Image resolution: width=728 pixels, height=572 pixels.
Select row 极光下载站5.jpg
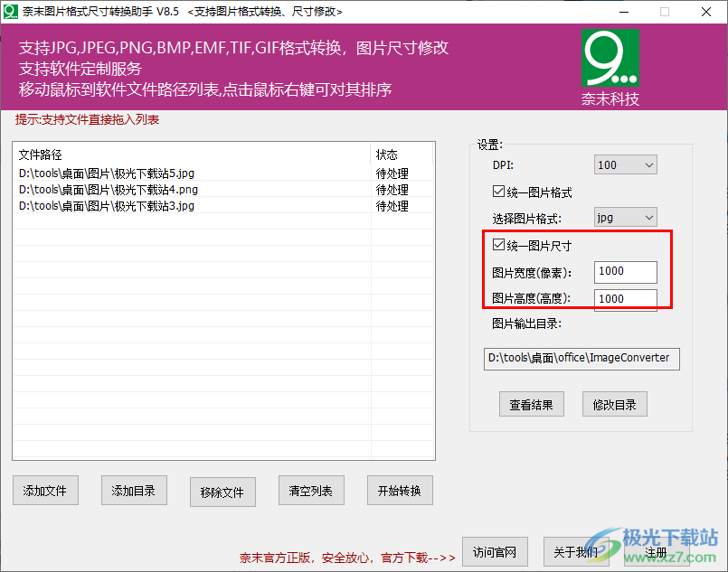tap(223, 173)
